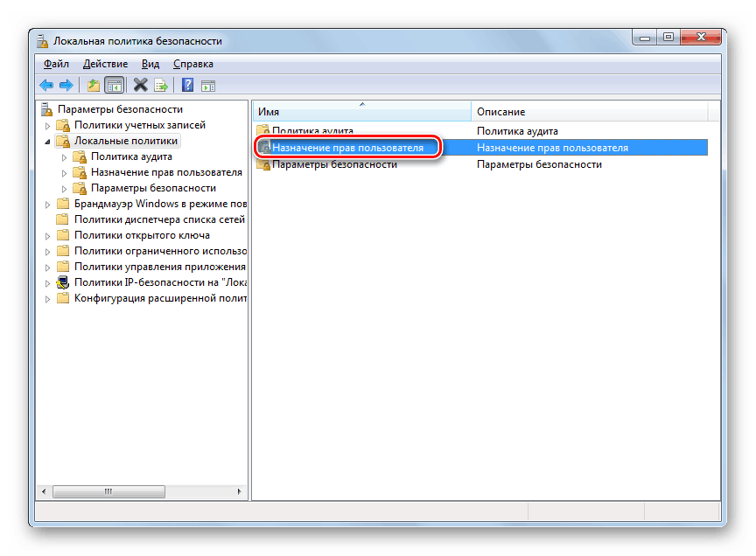Expand Параметры безопасности child tree node
The height and width of the screenshot is (556, 756).
click(x=64, y=189)
